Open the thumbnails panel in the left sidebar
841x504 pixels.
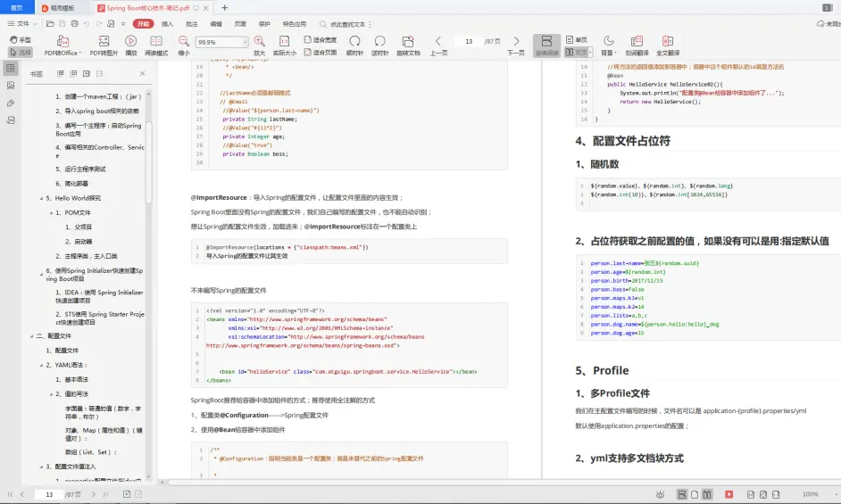tap(11, 86)
